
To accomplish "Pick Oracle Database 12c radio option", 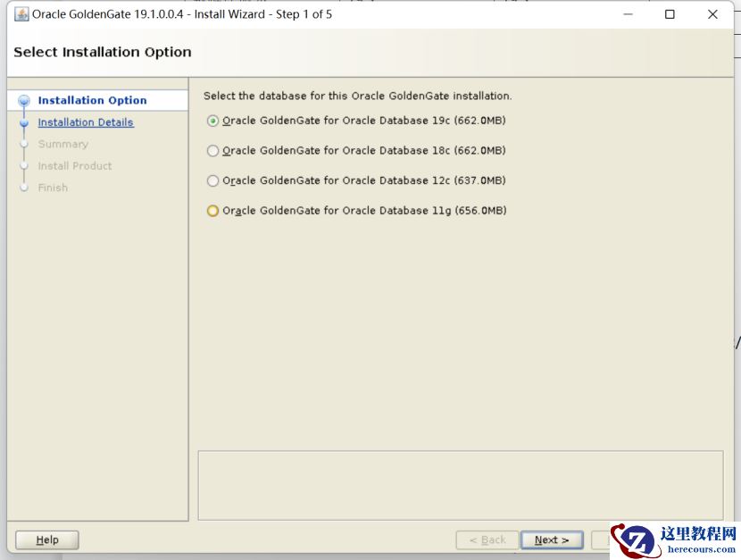I will [x=212, y=180].
